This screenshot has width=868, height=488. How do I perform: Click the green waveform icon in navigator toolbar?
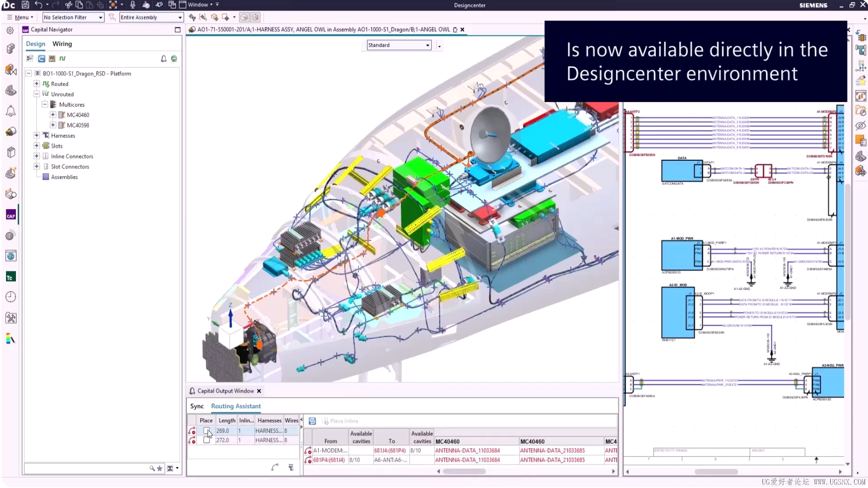[62, 59]
